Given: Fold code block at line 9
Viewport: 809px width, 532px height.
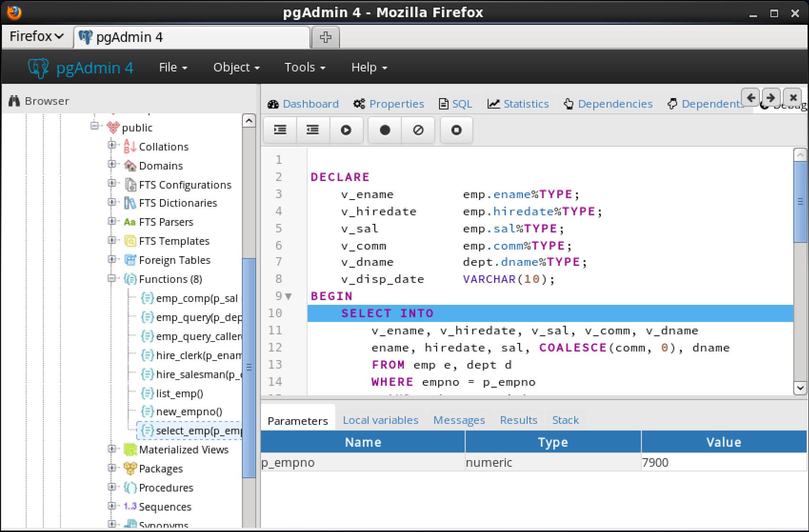Looking at the screenshot, I should pos(288,296).
